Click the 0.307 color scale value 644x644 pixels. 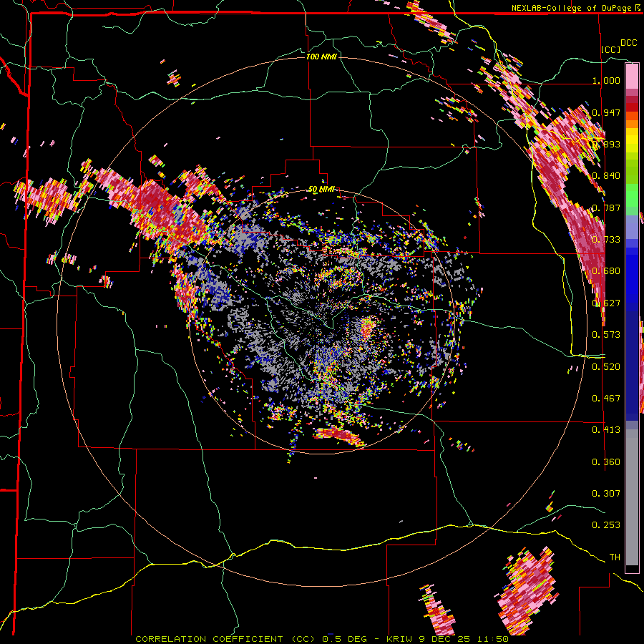coord(606,494)
